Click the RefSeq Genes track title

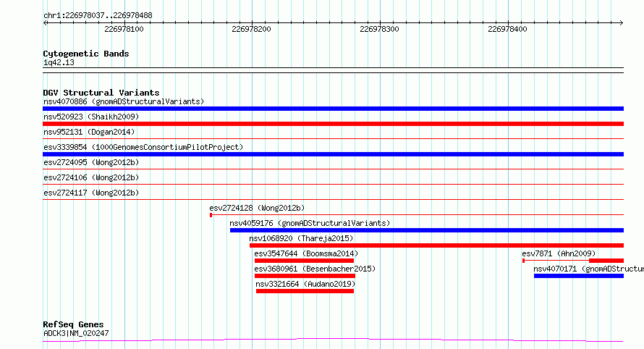point(73,325)
